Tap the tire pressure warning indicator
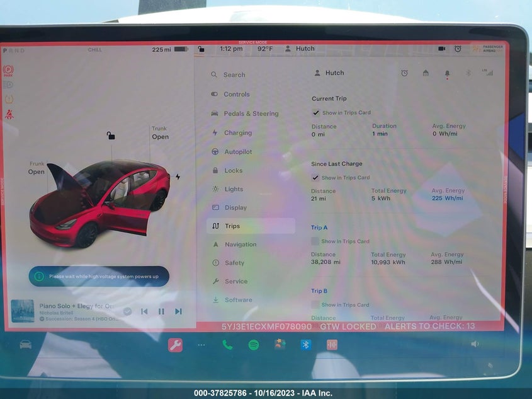The height and width of the screenshot is (399, 532). 9,99
